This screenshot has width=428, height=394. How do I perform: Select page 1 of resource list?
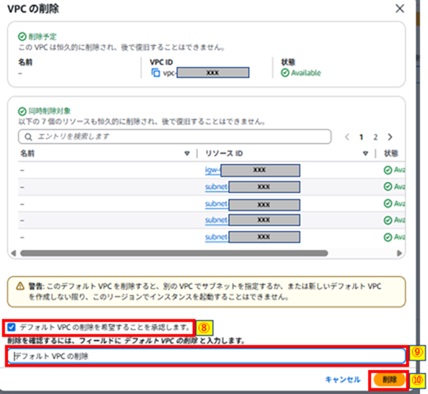pyautogui.click(x=361, y=137)
